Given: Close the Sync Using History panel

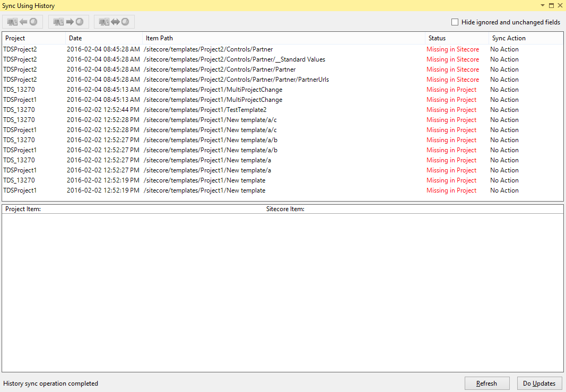Looking at the screenshot, I should coord(560,5).
